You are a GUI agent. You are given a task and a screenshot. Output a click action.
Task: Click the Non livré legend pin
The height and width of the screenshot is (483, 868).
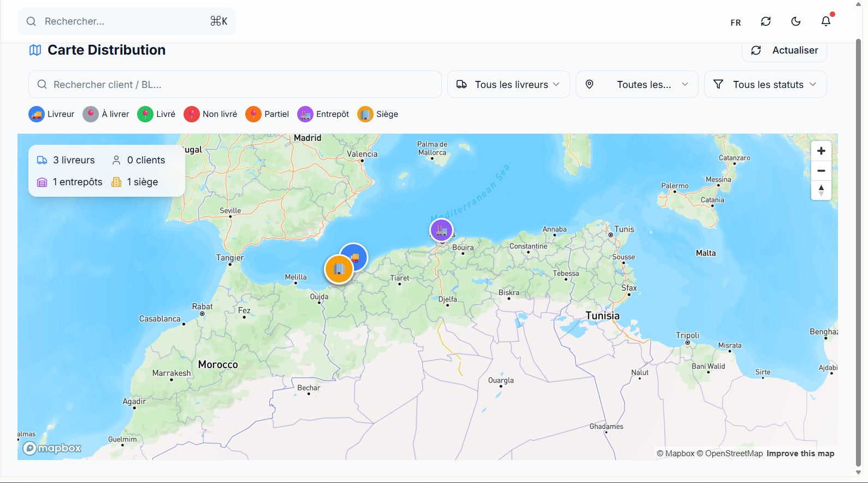[x=192, y=114]
